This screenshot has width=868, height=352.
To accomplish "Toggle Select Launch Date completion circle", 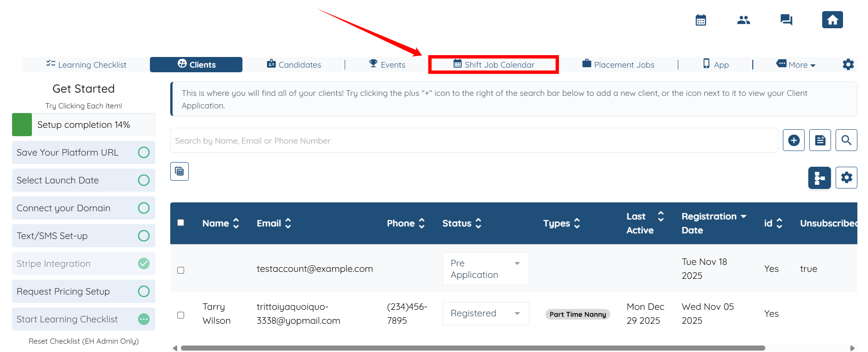I will tap(144, 180).
